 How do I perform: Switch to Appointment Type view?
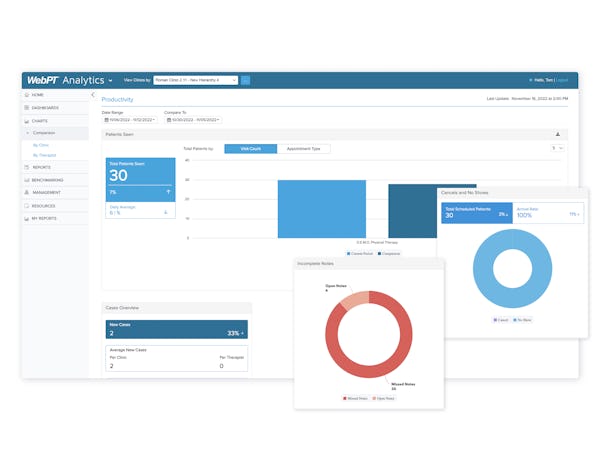click(303, 148)
